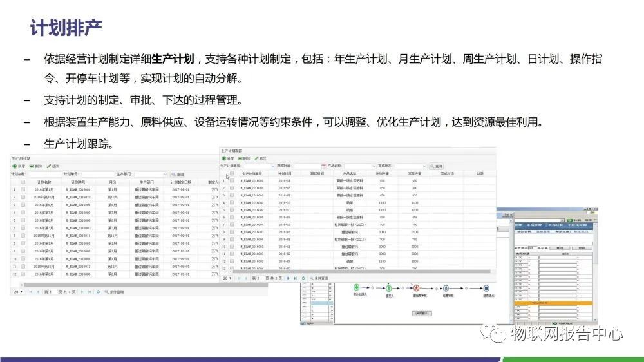Image resolution: width=644 pixels, height=362 pixels.
Task: Check the row 2016年第7月 checkbox
Action: 23,213
